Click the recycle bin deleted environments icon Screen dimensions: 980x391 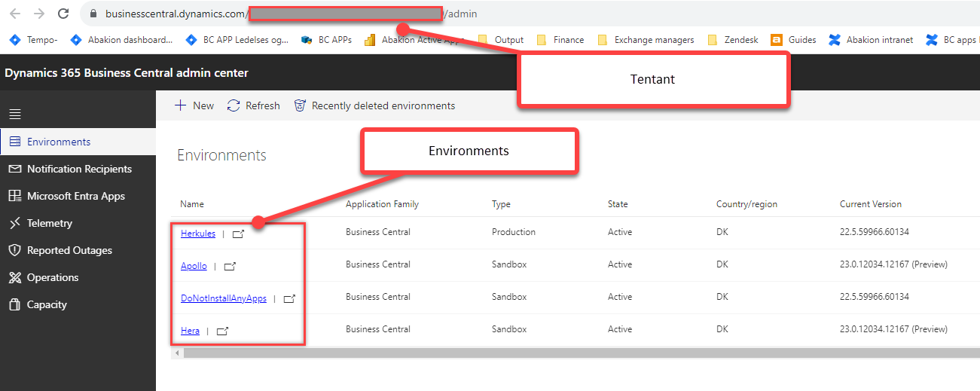(x=300, y=105)
